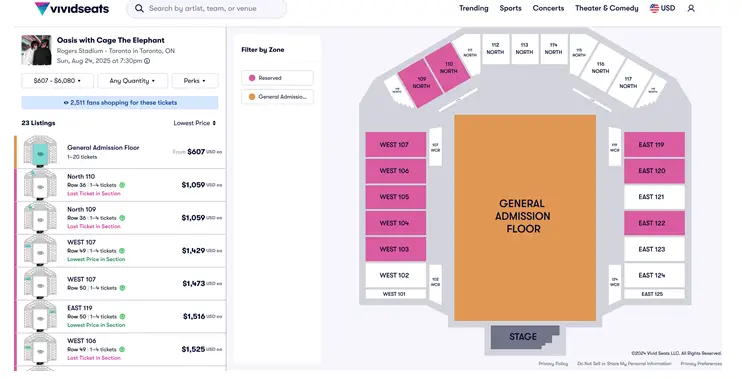The image size is (742, 379).
Task: Click the US flag currency icon
Action: [654, 8]
